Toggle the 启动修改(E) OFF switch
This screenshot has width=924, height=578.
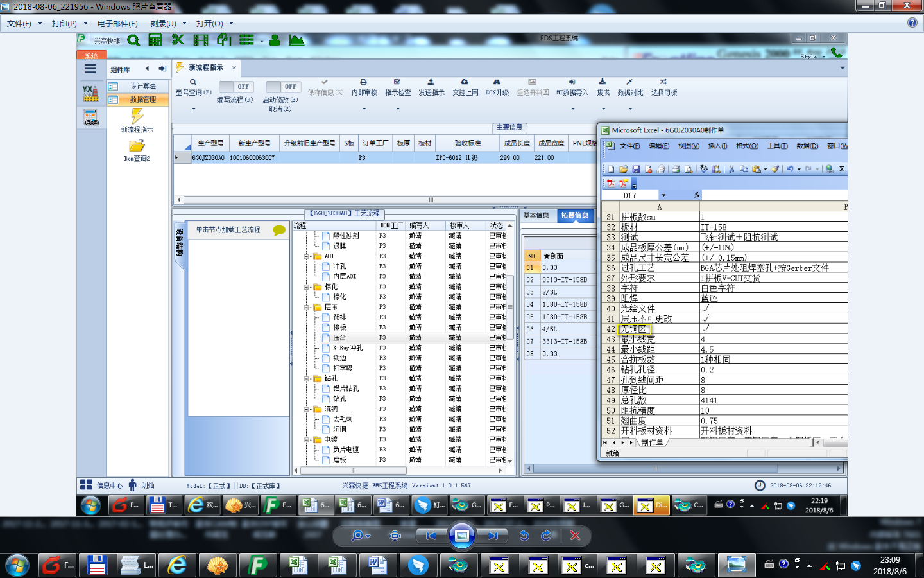[x=283, y=86]
